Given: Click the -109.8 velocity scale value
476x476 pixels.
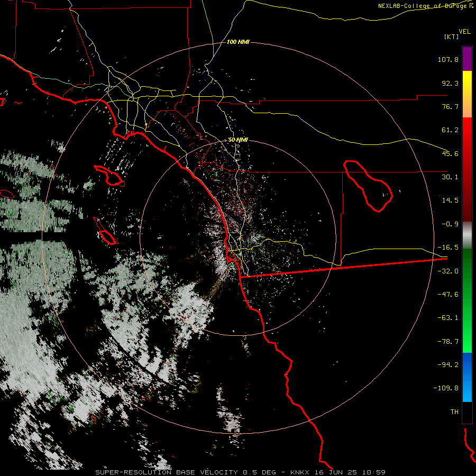Looking at the screenshot, I should (x=446, y=388).
